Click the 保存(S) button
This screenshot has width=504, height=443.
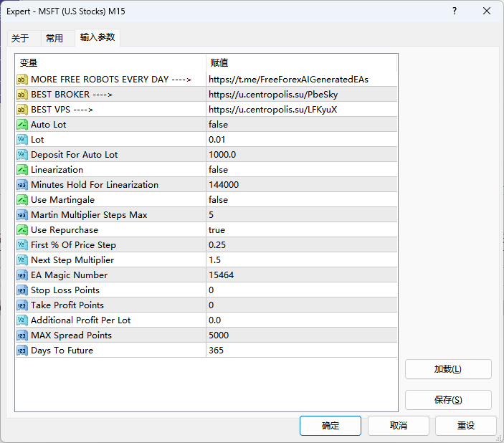[448, 400]
